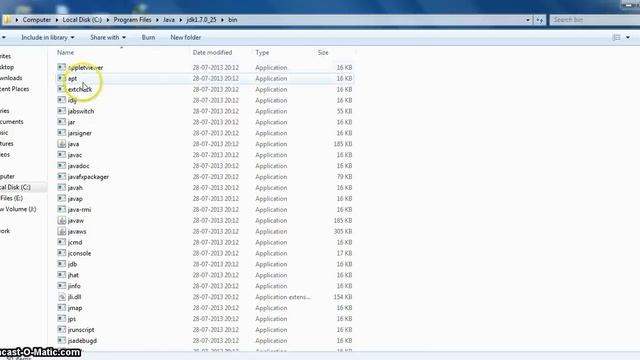640x360 pixels.
Task: Go to Computer in the breadcrumb
Action: [x=37, y=20]
